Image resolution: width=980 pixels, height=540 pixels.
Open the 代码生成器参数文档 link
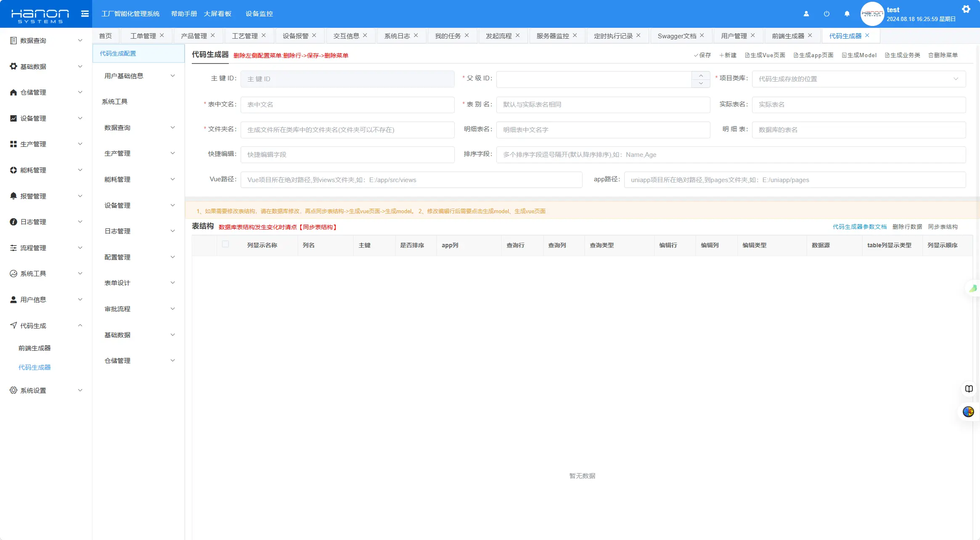[859, 227]
